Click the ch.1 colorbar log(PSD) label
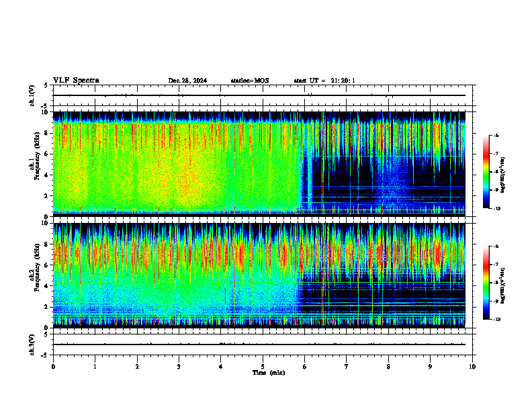The height and width of the screenshot is (411, 532). (x=503, y=175)
